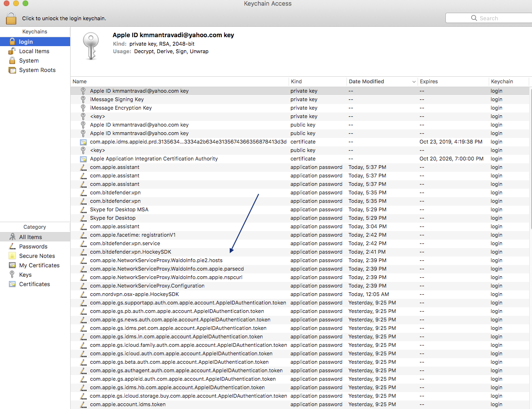532x409 pixels.
Task: Click icon beside com.apple.account.idms.token
Action: tap(83, 405)
